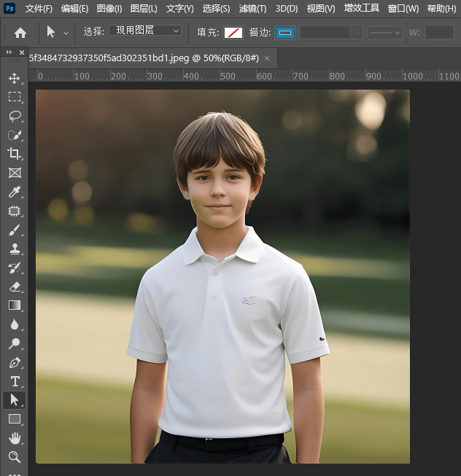Select the Eraser tool
The width and height of the screenshot is (461, 476).
[15, 287]
